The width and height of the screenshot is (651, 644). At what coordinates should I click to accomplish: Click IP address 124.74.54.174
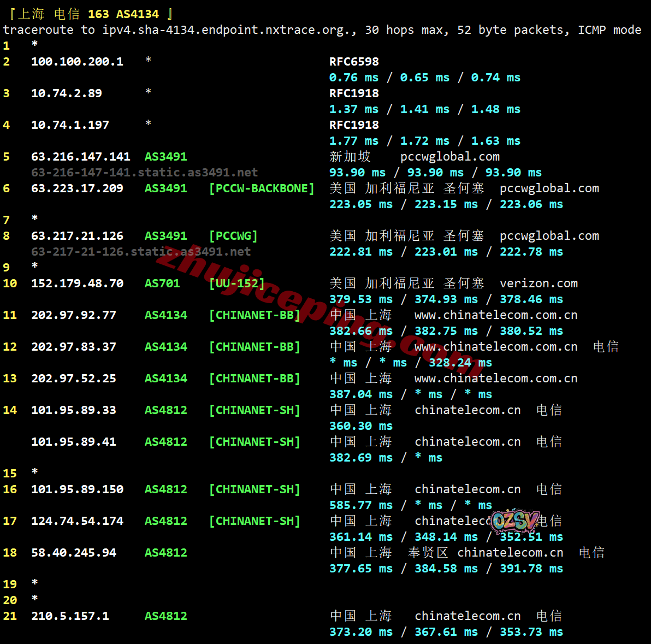[x=77, y=521]
